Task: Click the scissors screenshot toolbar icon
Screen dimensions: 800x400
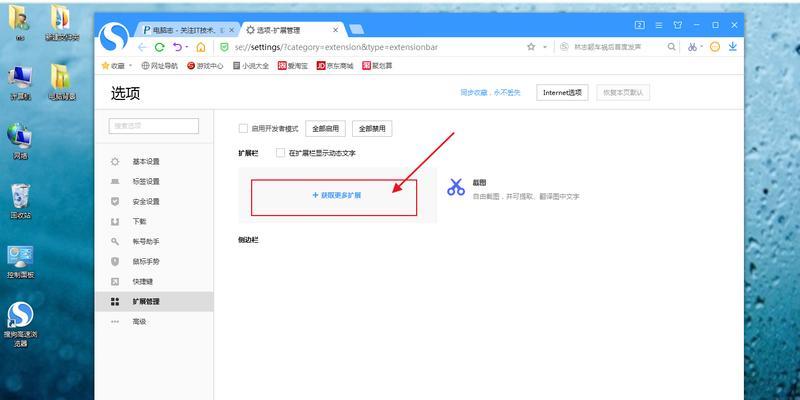Action: (x=692, y=47)
